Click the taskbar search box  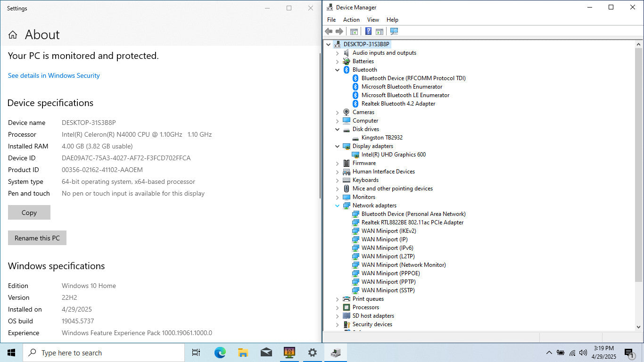pos(104,353)
